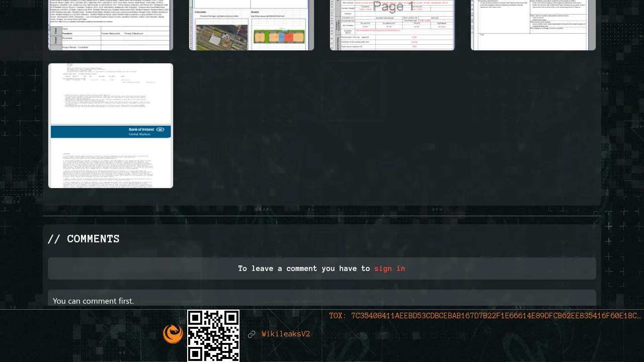Click the orange phoenix logo in footer

click(x=173, y=334)
